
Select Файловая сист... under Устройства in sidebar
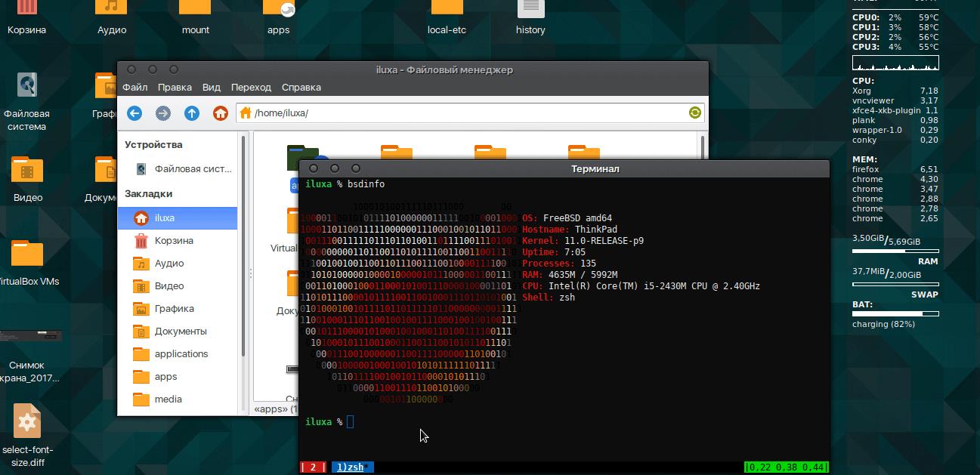point(178,168)
